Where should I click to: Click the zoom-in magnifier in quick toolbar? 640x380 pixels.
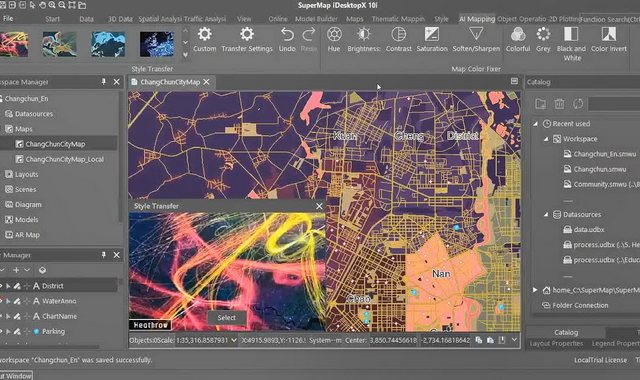pos(52,5)
